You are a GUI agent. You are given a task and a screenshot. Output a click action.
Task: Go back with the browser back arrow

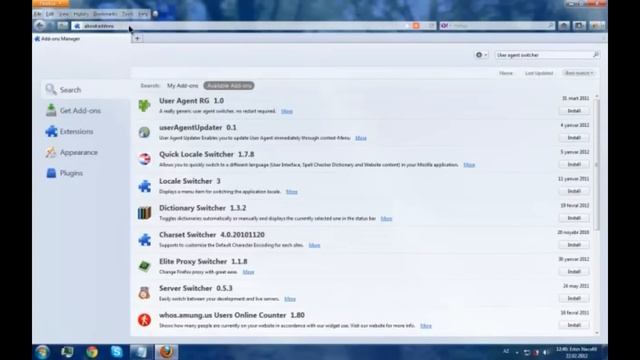40,26
